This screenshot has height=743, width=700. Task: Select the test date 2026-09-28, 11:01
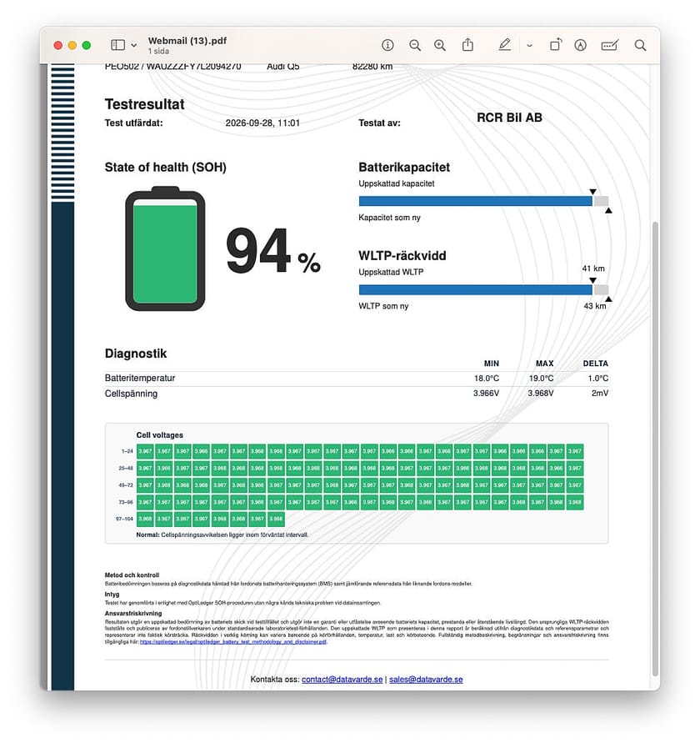pos(262,123)
